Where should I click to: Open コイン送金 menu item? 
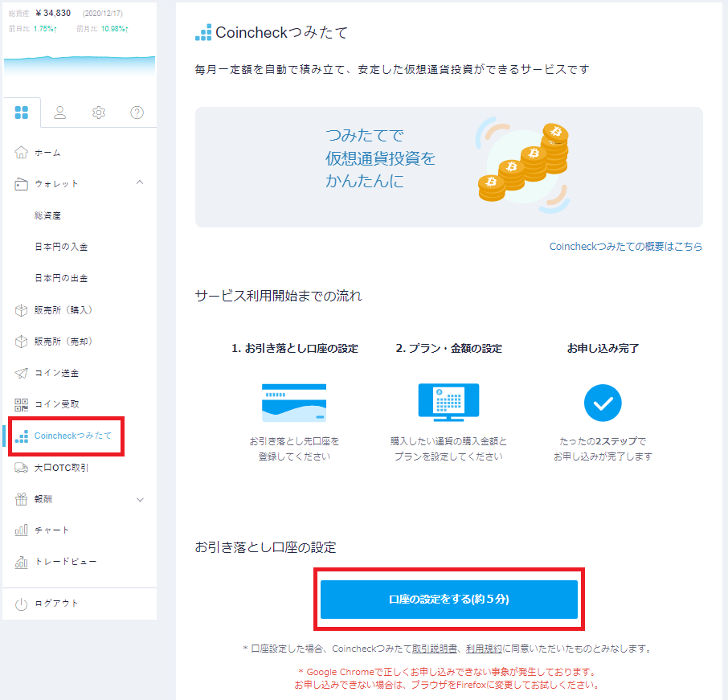56,373
